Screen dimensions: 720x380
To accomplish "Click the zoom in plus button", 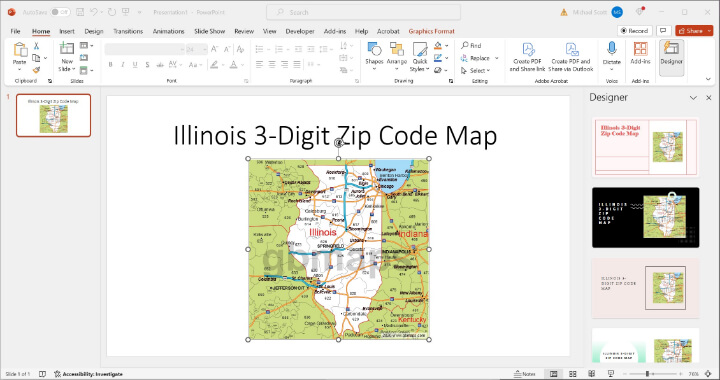I will click(681, 374).
